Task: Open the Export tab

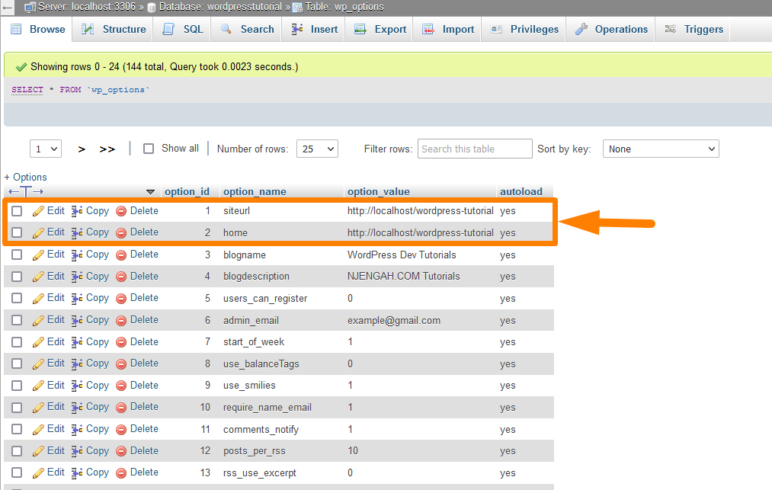Action: point(380,29)
